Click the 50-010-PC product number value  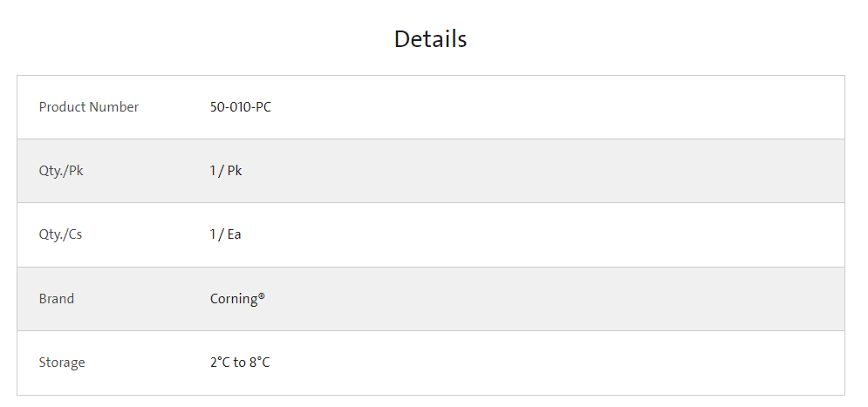click(241, 106)
